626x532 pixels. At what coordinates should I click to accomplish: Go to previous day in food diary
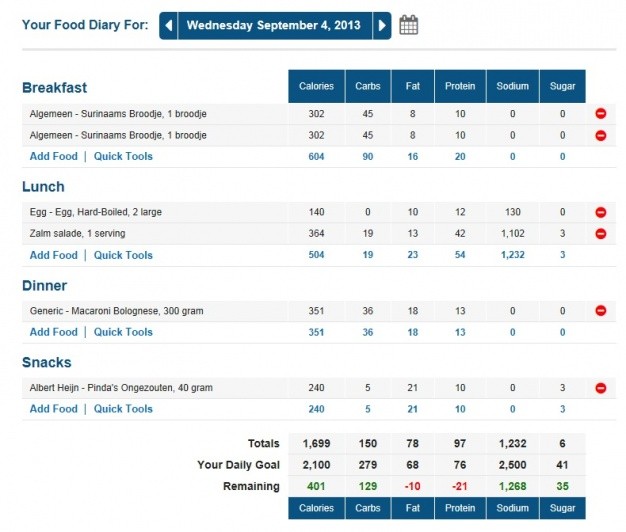click(x=168, y=25)
